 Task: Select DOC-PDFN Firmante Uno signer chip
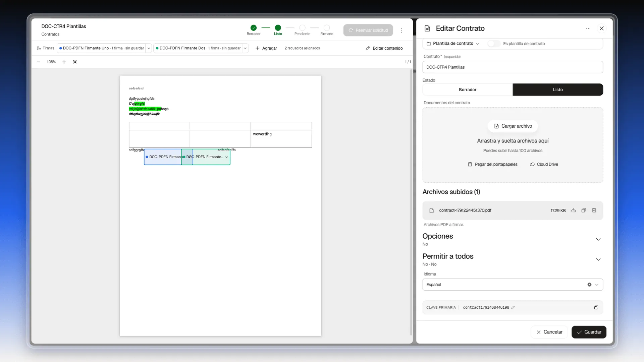(x=102, y=48)
